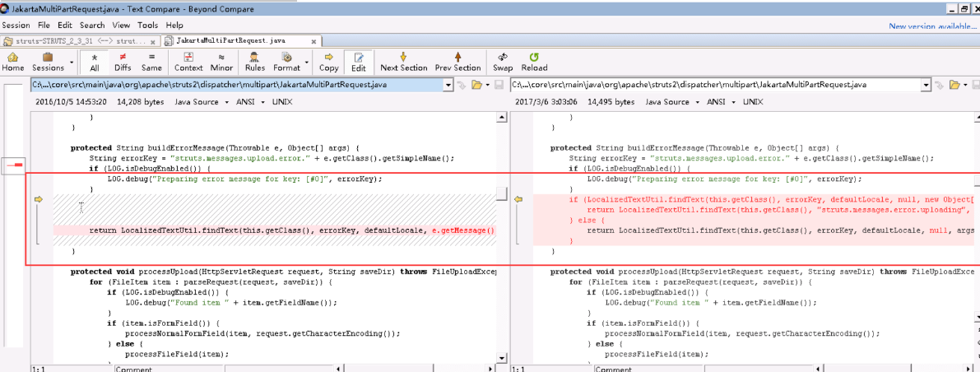Toggle the Diffs display filter

coord(123,62)
